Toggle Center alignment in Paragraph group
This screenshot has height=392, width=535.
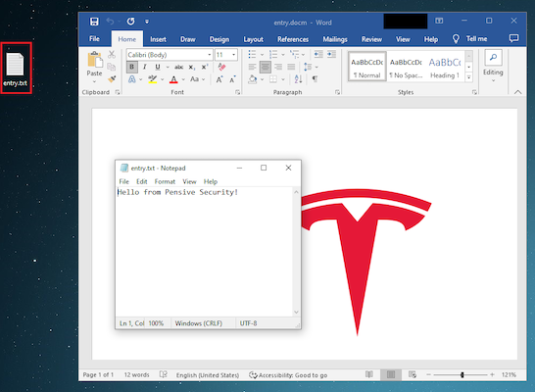[x=266, y=67]
